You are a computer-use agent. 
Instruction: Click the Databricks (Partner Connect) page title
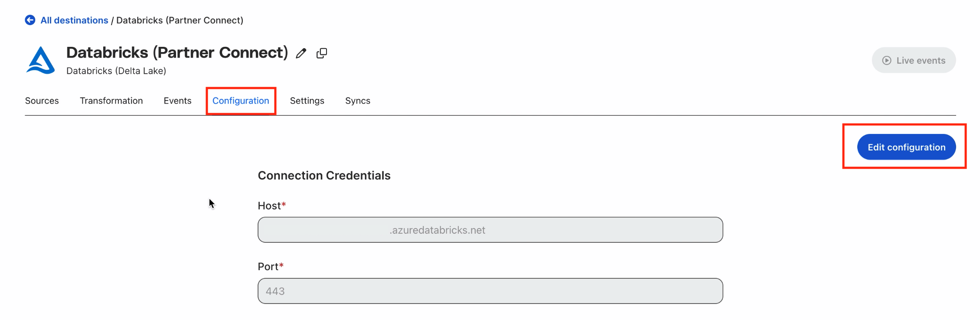177,52
